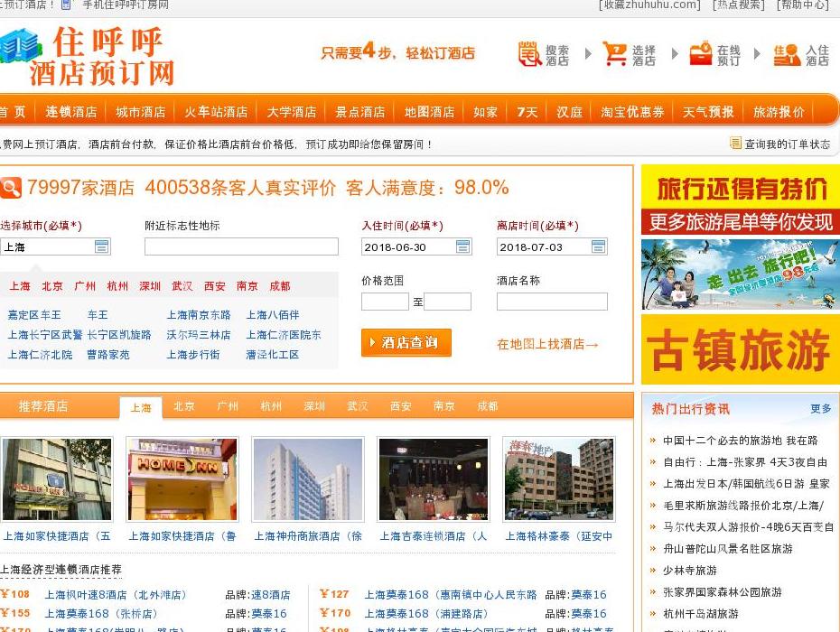Open the check-in date calendar icon
The width and height of the screenshot is (840, 632).
click(462, 246)
